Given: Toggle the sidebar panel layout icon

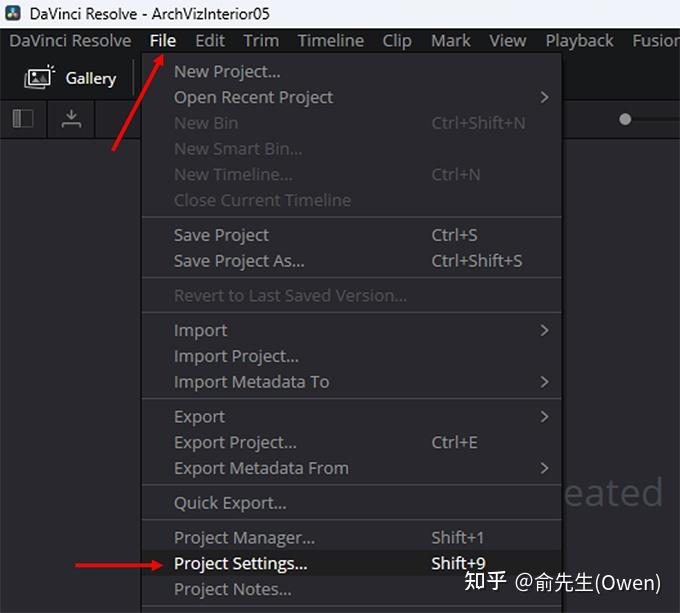Looking at the screenshot, I should click(23, 119).
